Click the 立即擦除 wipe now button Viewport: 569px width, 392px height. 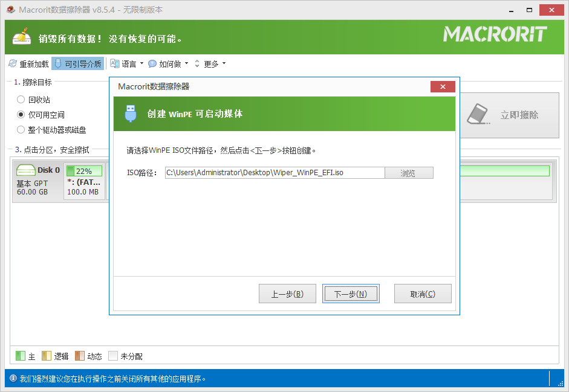[510, 115]
